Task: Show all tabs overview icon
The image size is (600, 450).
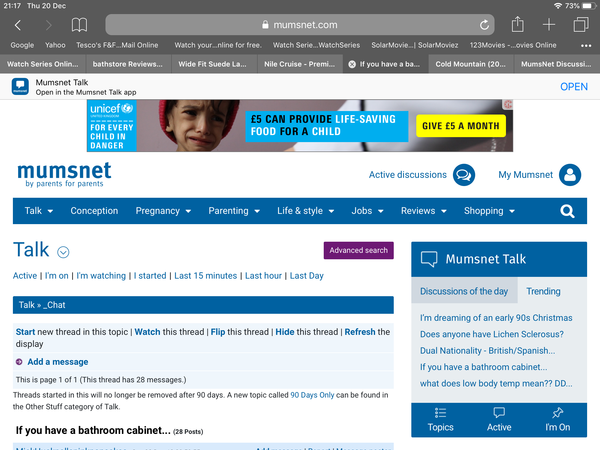Action: [x=581, y=24]
